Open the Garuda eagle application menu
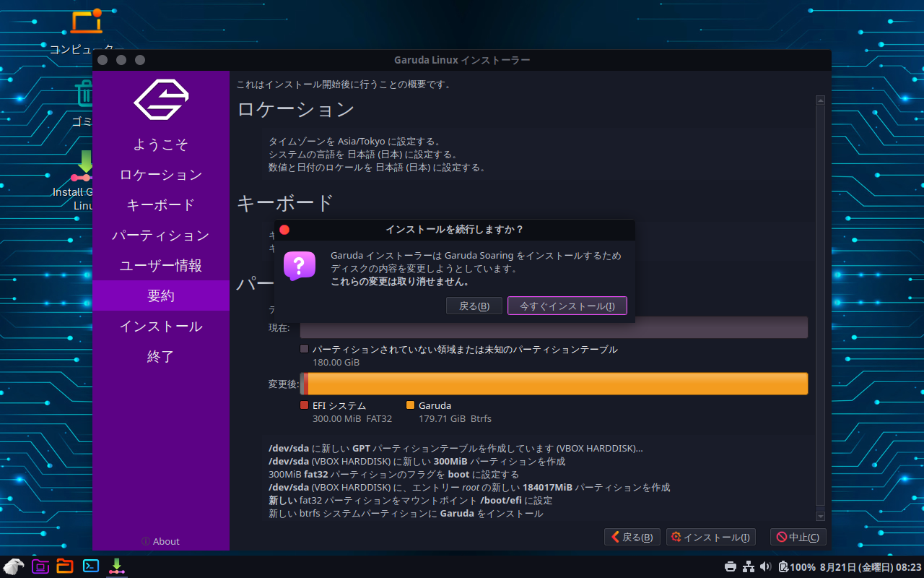The height and width of the screenshot is (578, 924). click(13, 566)
